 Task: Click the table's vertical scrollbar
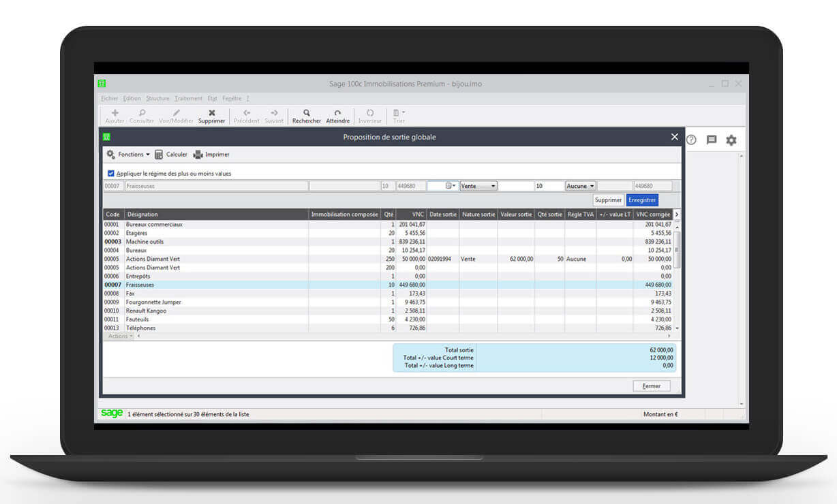[x=677, y=275]
